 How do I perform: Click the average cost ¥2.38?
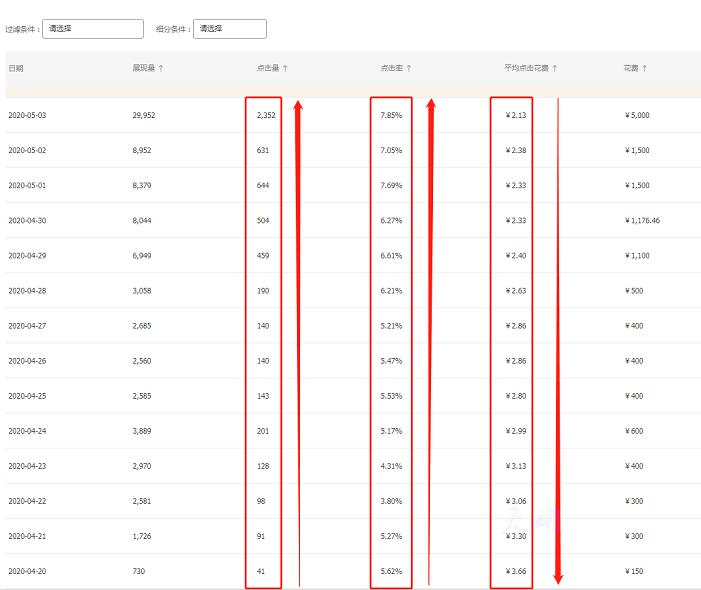pyautogui.click(x=516, y=150)
